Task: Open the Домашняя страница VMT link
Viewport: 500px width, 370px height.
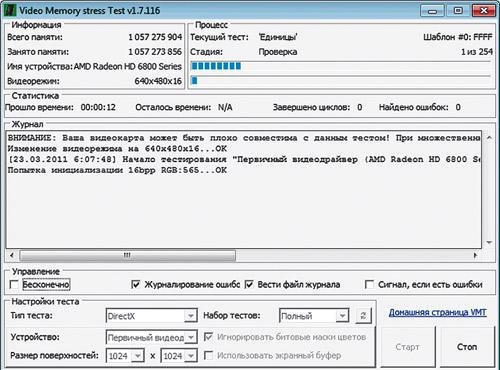Action: coord(437,313)
